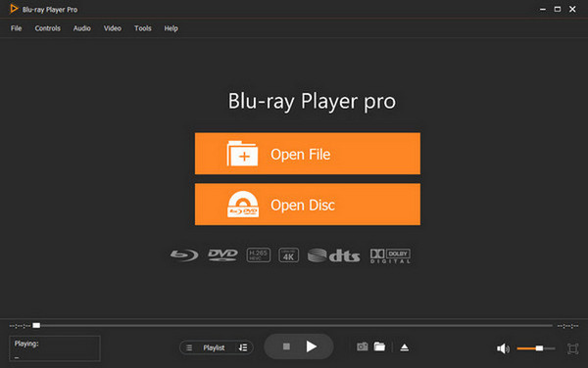The image size is (588, 368).
Task: Click the Dolby Digital logo
Action: pyautogui.click(x=390, y=255)
